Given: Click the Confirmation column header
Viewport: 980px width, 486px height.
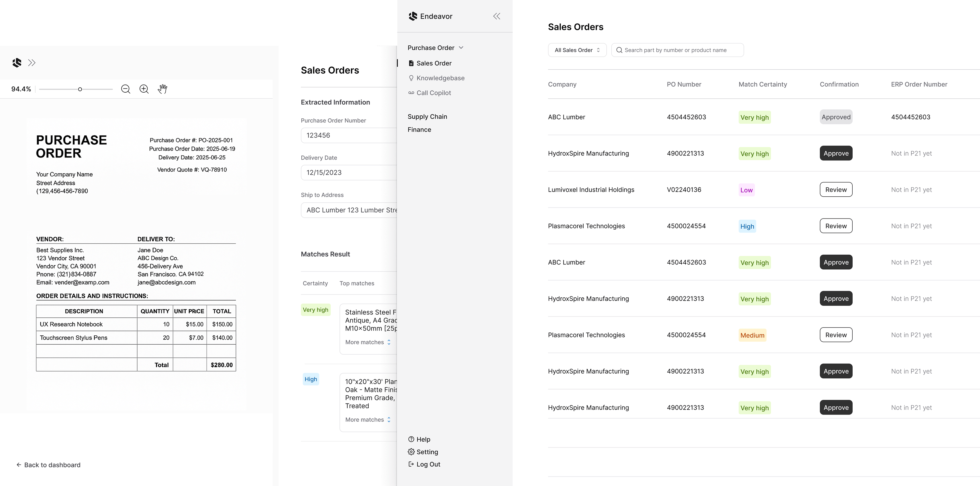Looking at the screenshot, I should (x=839, y=84).
